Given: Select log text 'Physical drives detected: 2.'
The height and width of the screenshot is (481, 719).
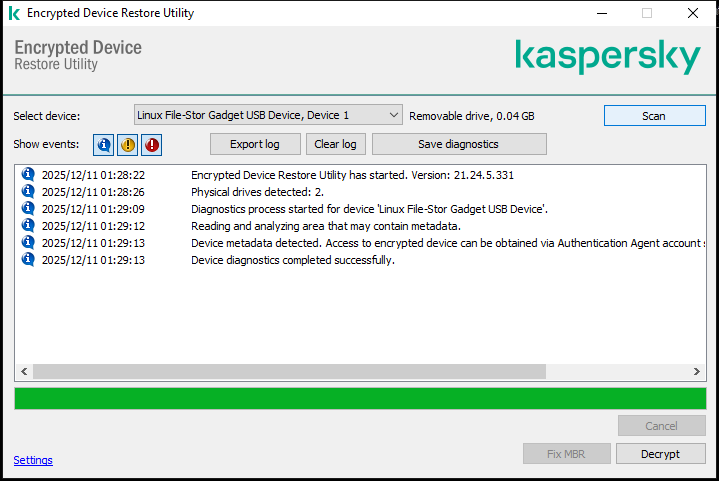Looking at the screenshot, I should tap(257, 192).
